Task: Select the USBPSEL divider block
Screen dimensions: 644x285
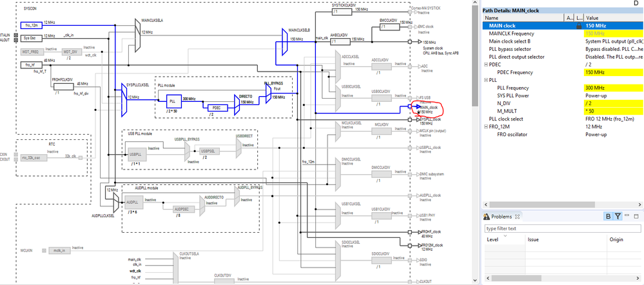Action: pos(210,151)
